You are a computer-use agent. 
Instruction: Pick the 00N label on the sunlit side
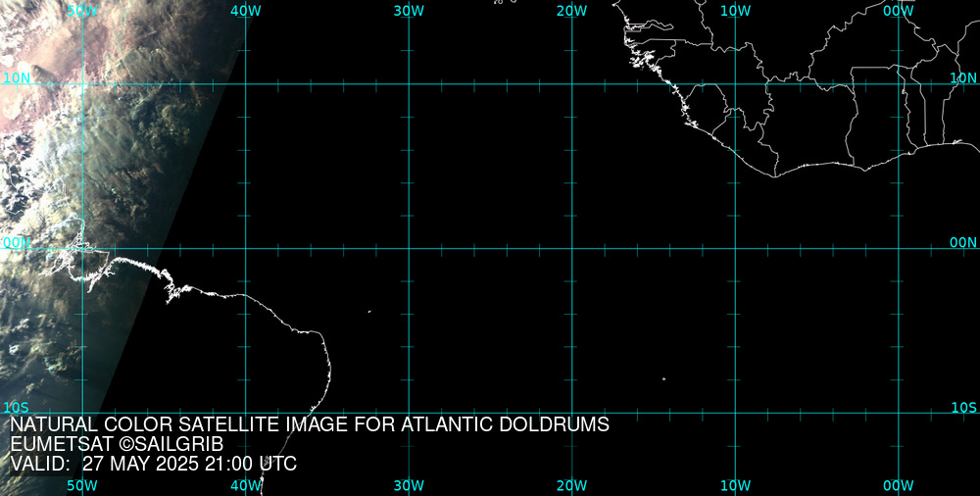pos(17,243)
